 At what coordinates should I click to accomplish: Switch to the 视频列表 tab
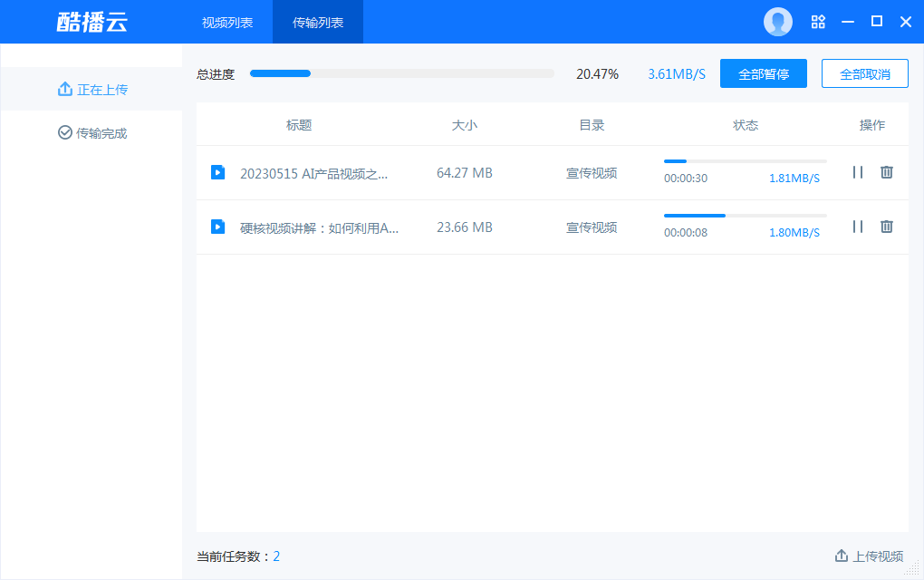tap(227, 21)
